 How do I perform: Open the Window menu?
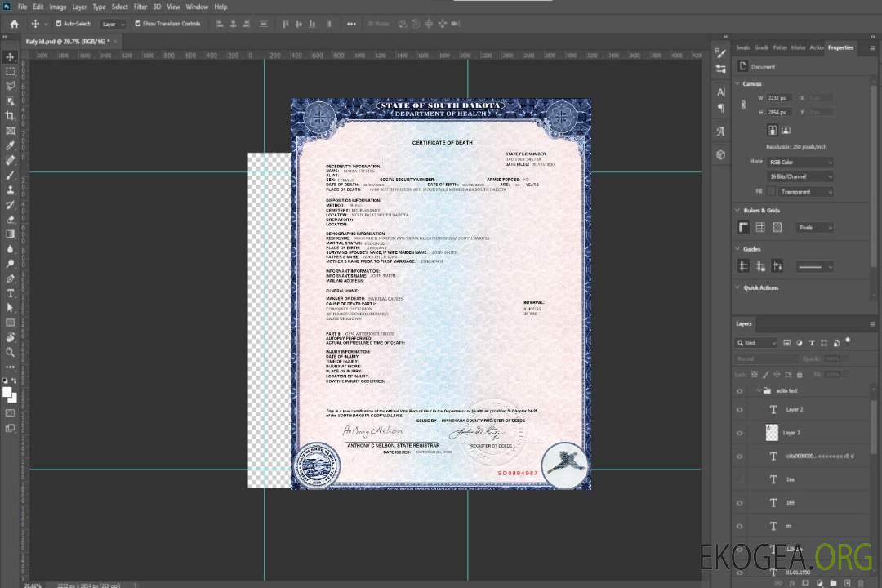(197, 7)
